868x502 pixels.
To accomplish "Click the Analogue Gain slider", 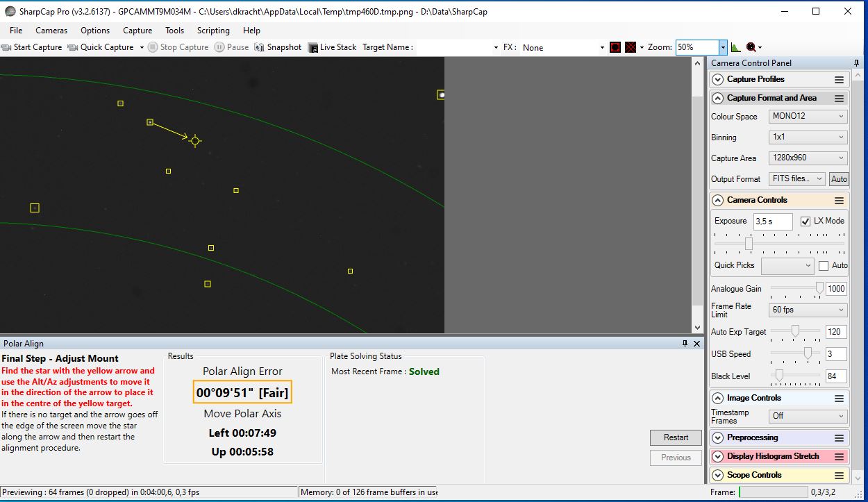I will pos(796,288).
